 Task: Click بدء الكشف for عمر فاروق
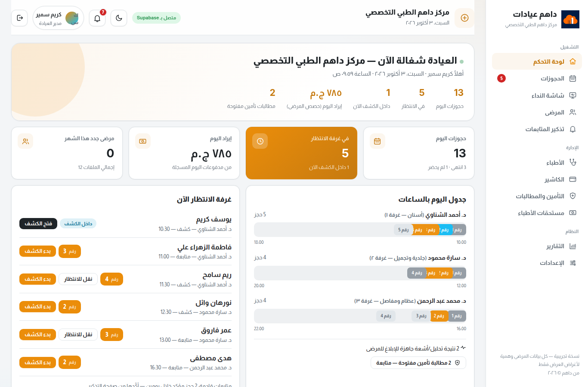tap(37, 335)
